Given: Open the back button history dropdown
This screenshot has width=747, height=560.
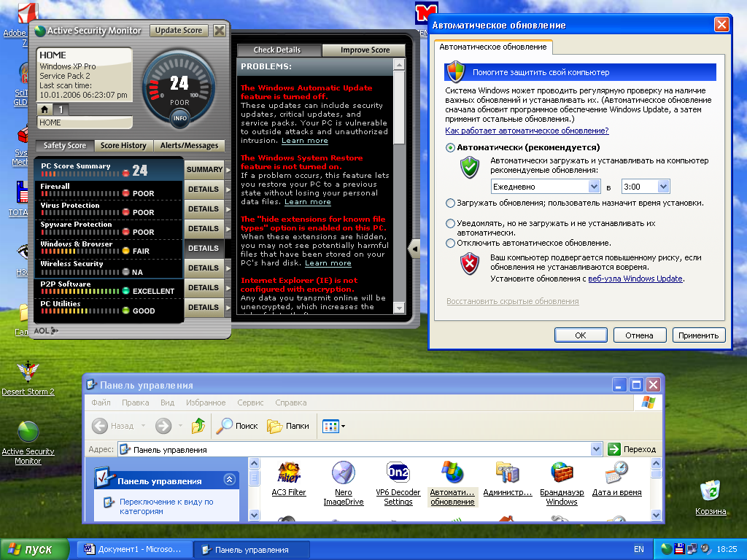Looking at the screenshot, I should [143, 426].
